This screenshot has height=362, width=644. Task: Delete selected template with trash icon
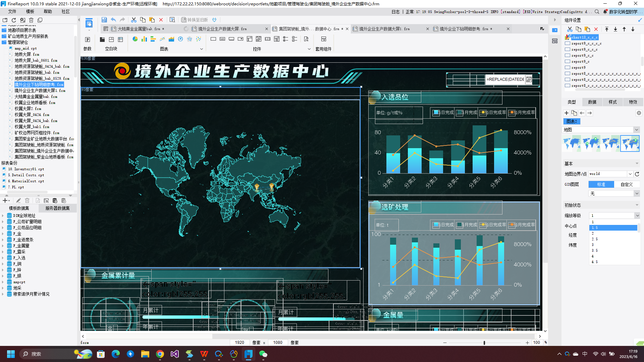(31, 20)
